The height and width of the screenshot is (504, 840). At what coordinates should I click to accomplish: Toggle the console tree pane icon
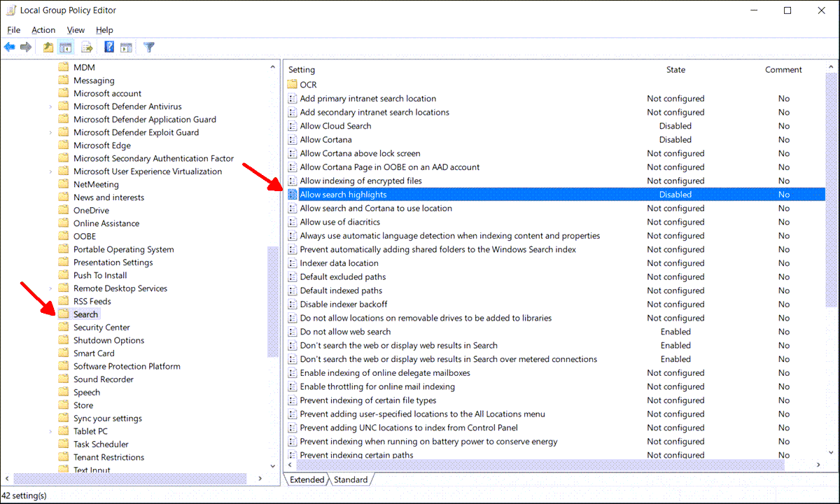(65, 47)
